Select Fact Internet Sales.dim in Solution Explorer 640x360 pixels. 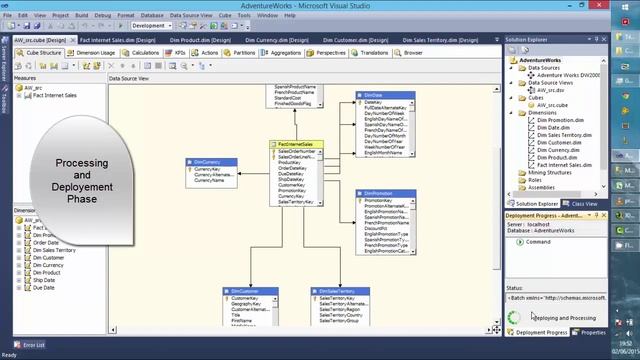click(564, 165)
